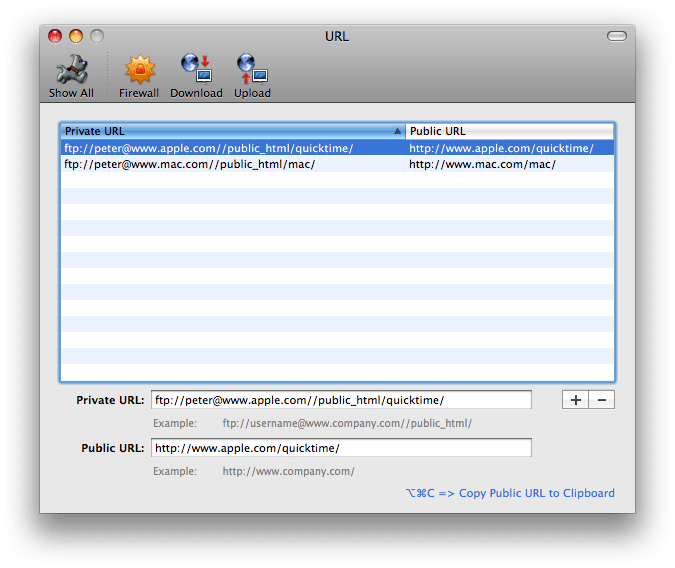Screen dimensions: 675x568
Task: Click the http://www.mac.com/mac/ table cell
Action: pos(482,164)
